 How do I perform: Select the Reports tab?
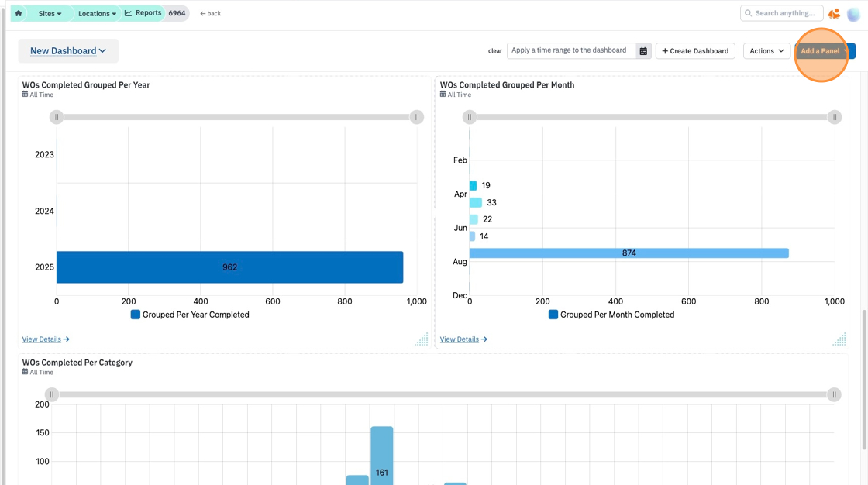143,13
